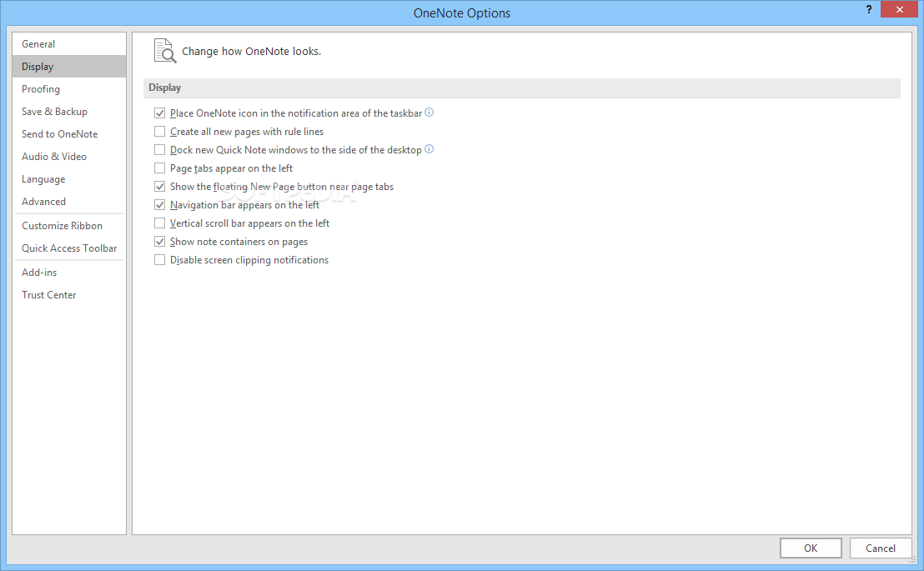The height and width of the screenshot is (571, 924).
Task: Open the Proofing category
Action: (69, 89)
